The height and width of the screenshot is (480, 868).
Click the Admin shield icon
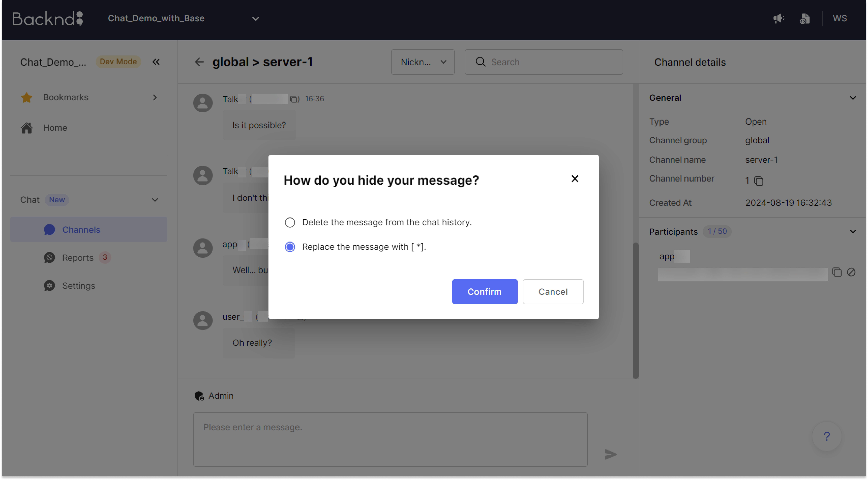click(199, 396)
